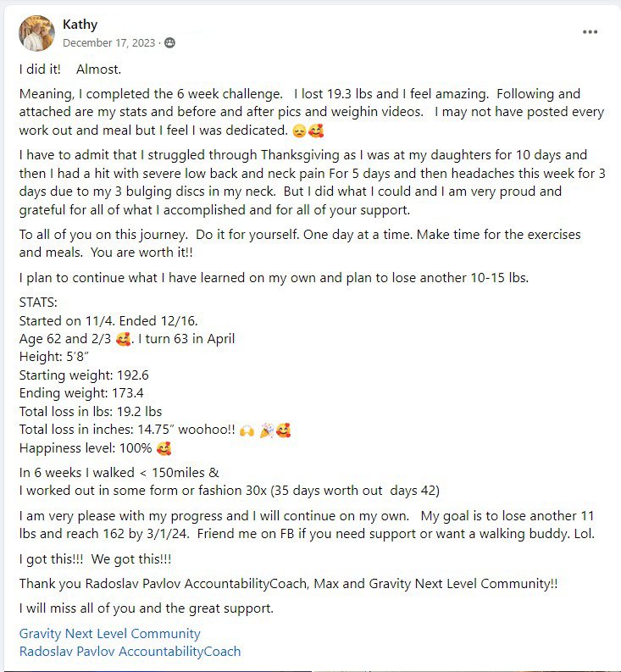Click the party popper emoji

point(267,430)
